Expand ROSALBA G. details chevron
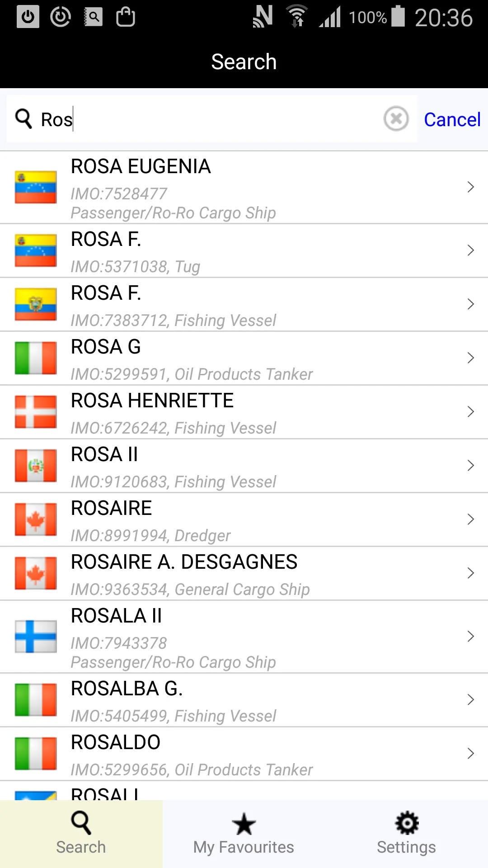488x868 pixels. click(470, 700)
